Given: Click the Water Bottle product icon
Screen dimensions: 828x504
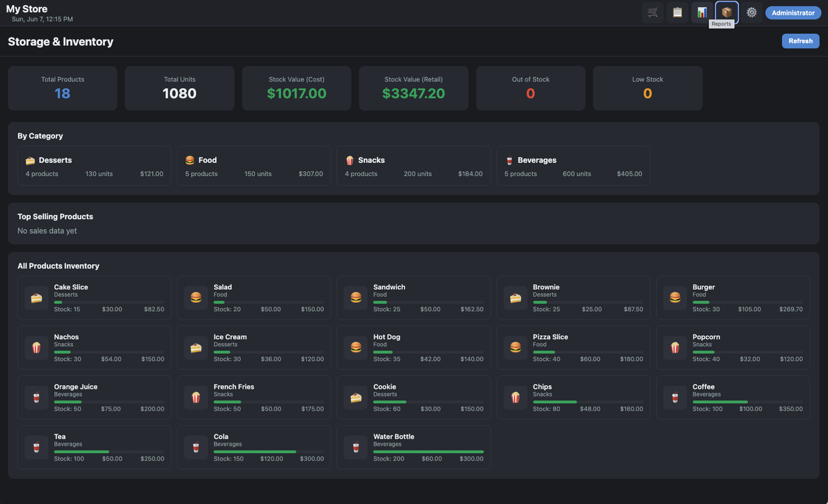Looking at the screenshot, I should (x=355, y=447).
